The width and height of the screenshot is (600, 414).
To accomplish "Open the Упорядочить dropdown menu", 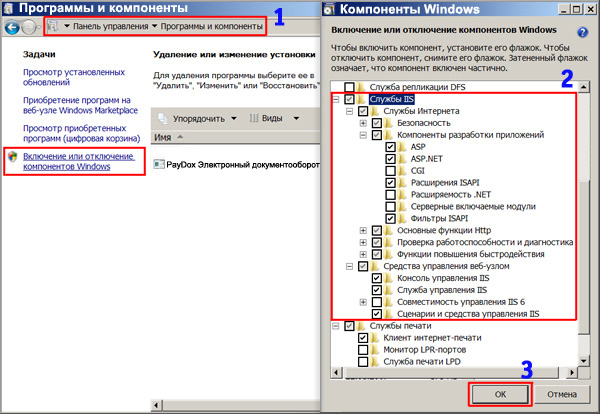I will coord(197,118).
